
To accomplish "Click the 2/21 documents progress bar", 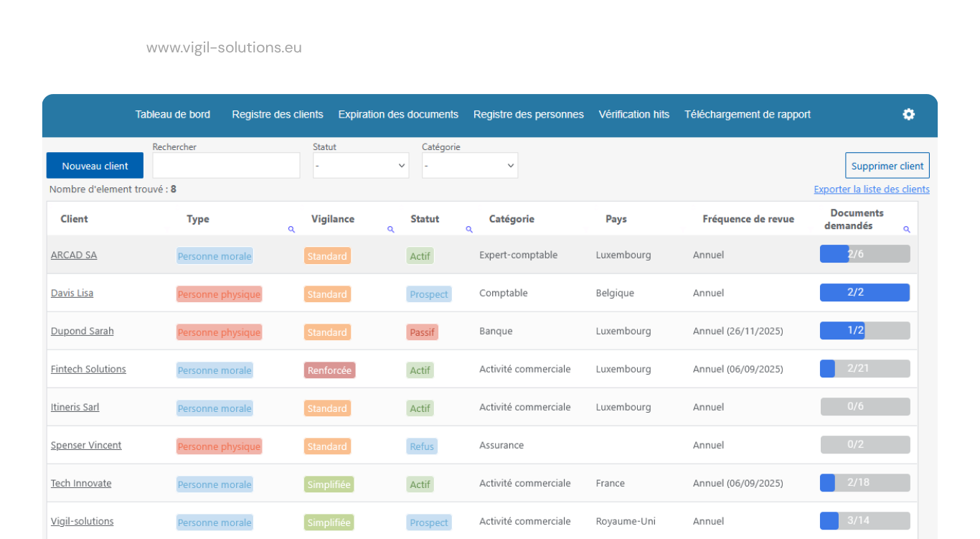I will click(865, 368).
